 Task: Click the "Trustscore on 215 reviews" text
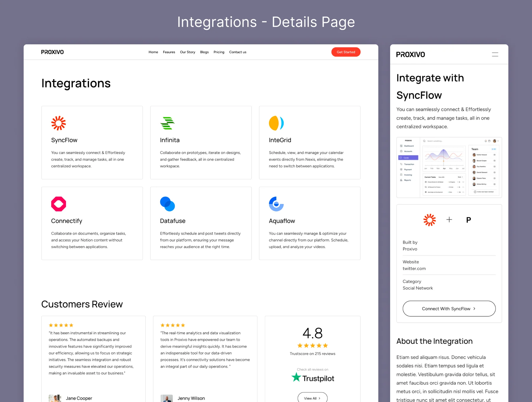pyautogui.click(x=312, y=354)
